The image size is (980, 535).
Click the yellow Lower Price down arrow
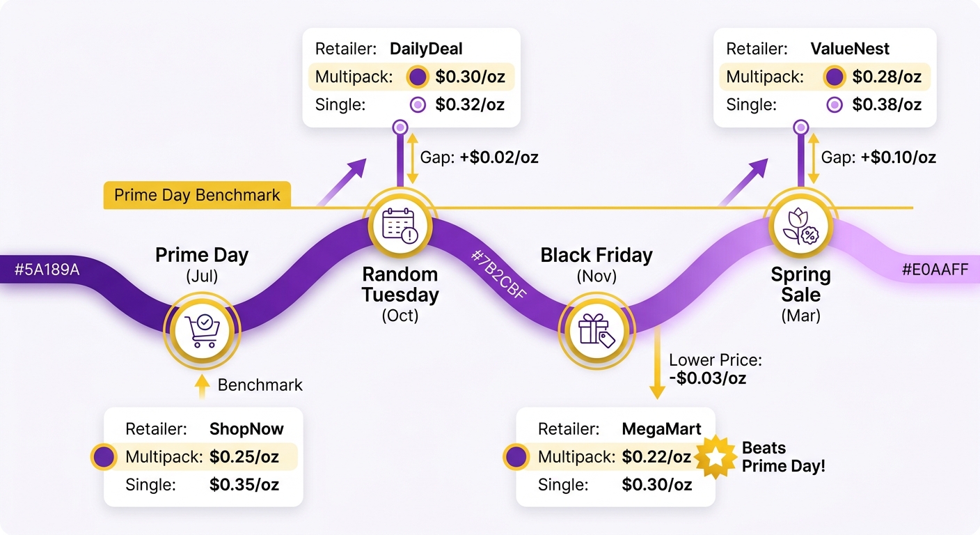pyautogui.click(x=656, y=364)
